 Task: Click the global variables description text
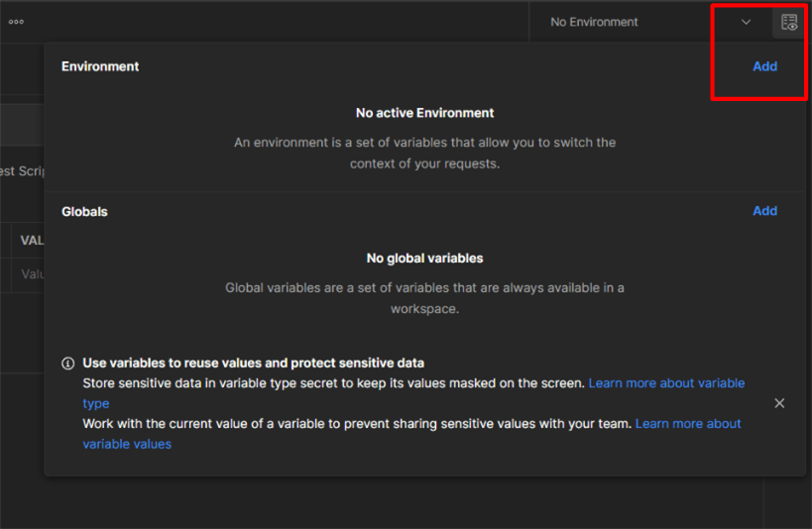424,298
